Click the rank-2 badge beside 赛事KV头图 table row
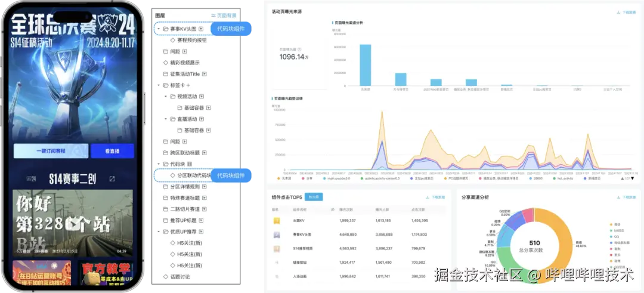 [277, 235]
